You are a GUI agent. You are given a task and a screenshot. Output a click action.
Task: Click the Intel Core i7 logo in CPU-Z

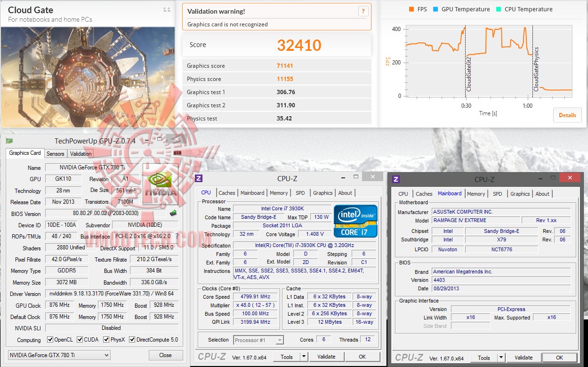355,221
